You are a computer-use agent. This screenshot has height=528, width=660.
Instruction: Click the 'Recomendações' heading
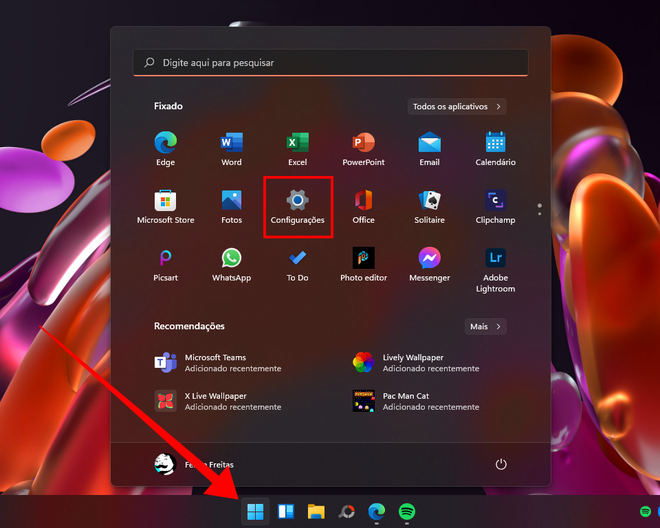tap(189, 326)
